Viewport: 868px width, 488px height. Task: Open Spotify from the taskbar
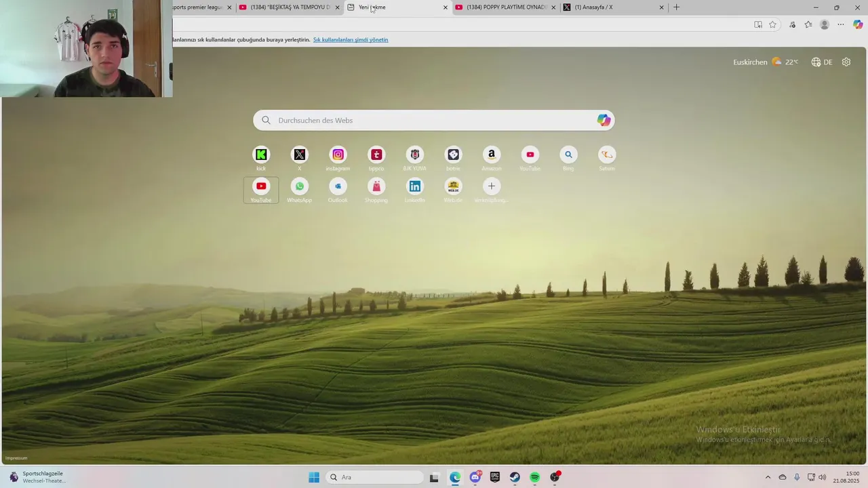[x=534, y=477]
